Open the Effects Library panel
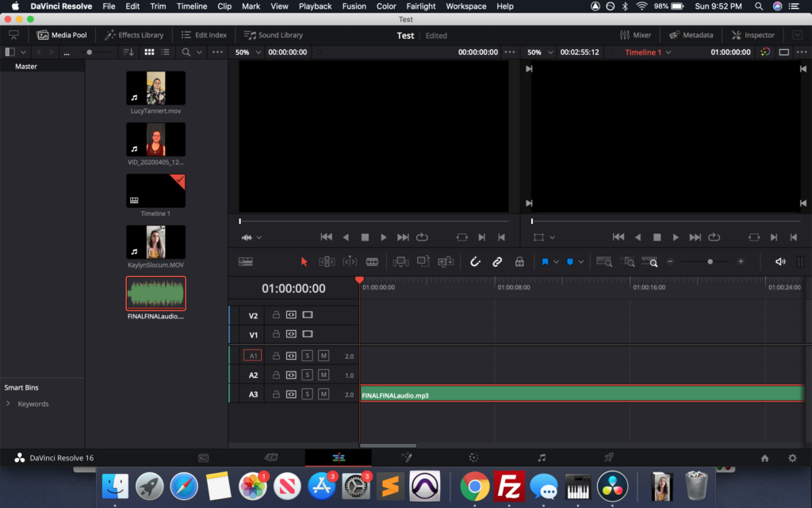Image resolution: width=812 pixels, height=508 pixels. tap(135, 35)
